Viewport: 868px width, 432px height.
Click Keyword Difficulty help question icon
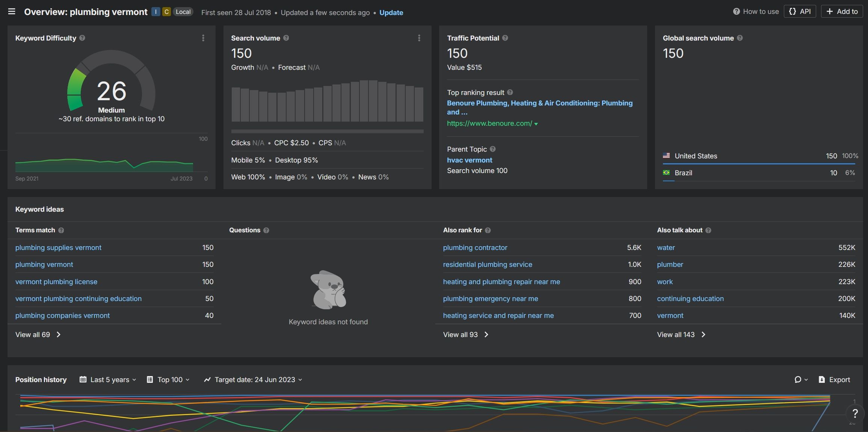82,38
